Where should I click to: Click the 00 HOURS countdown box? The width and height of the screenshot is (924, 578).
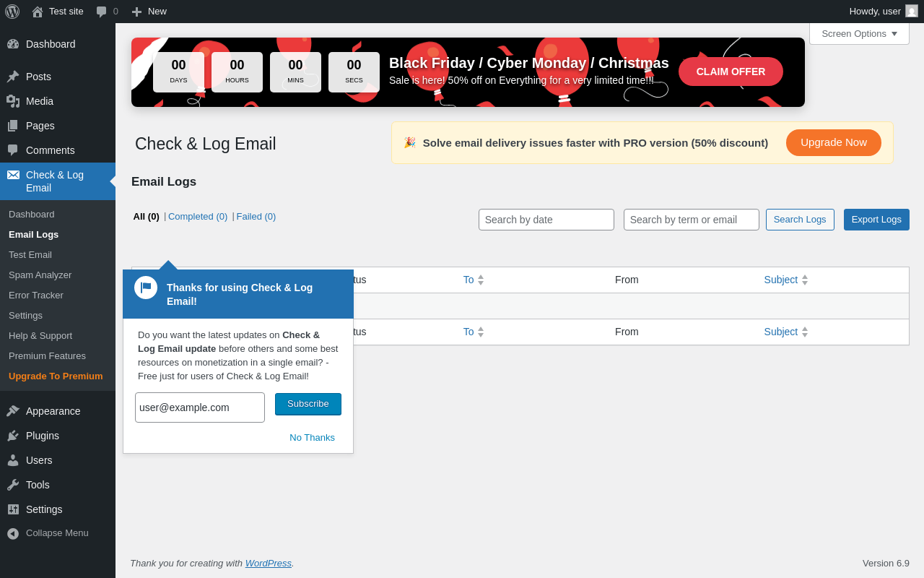pos(237,72)
